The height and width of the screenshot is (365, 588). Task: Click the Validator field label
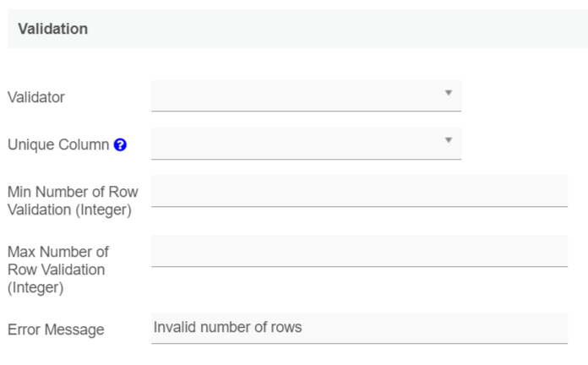pyautogui.click(x=35, y=97)
